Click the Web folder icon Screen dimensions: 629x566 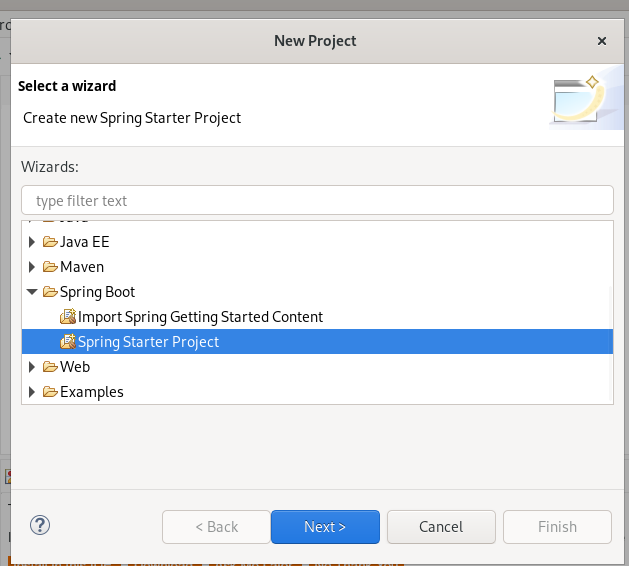[50, 367]
